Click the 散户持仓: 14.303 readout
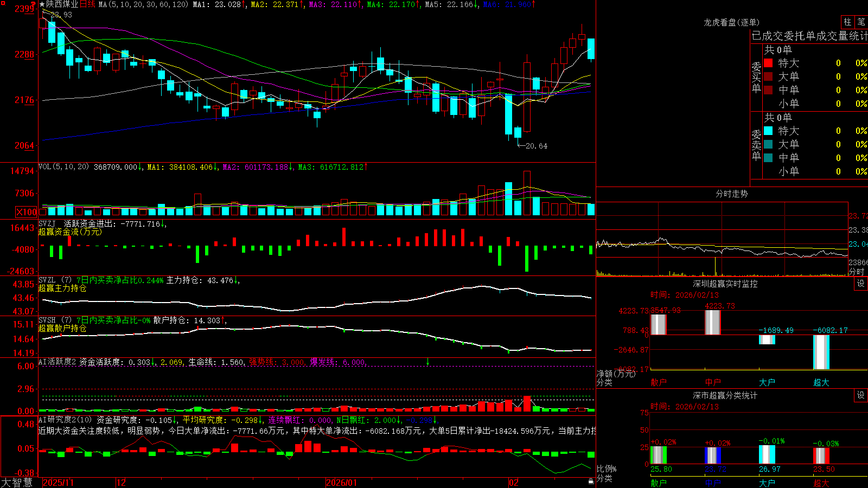The width and height of the screenshot is (868, 488). coord(187,320)
